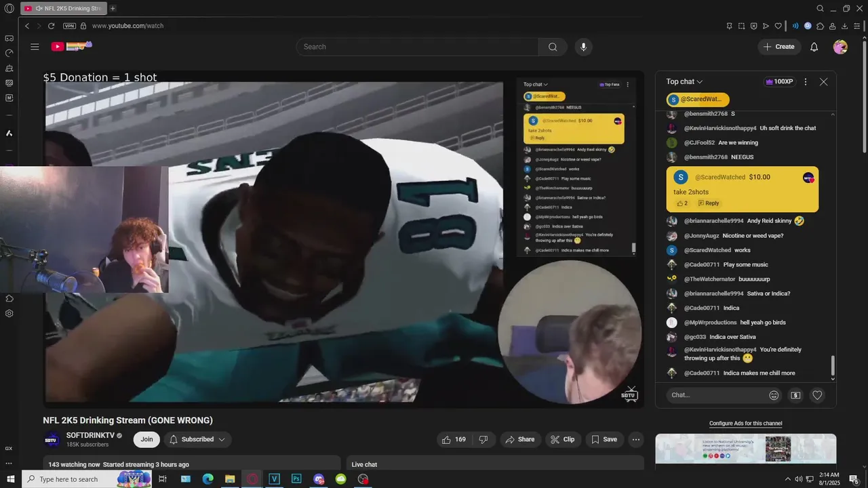Open sidebar settings gear icon
This screenshot has height=488, width=868.
[x=9, y=313]
